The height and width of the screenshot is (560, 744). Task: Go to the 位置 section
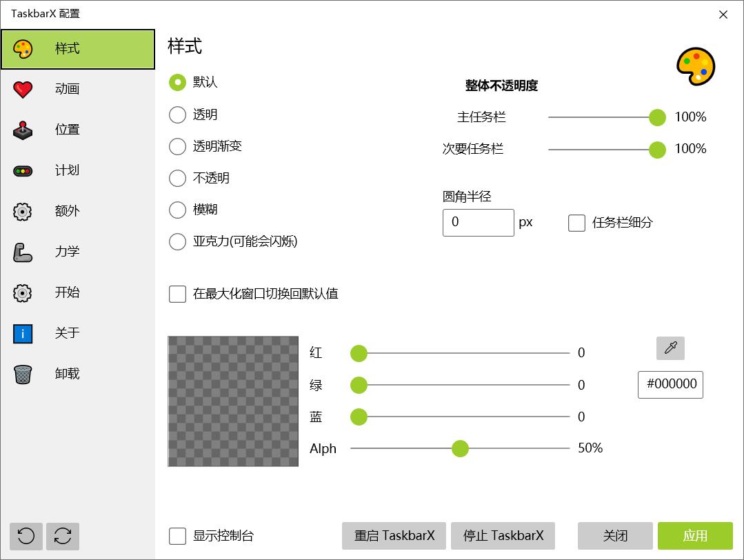78,130
